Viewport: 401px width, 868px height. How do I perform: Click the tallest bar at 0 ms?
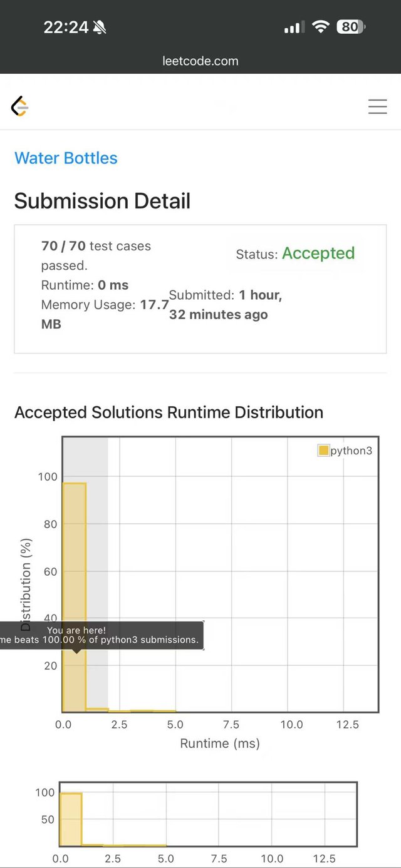[x=75, y=563]
